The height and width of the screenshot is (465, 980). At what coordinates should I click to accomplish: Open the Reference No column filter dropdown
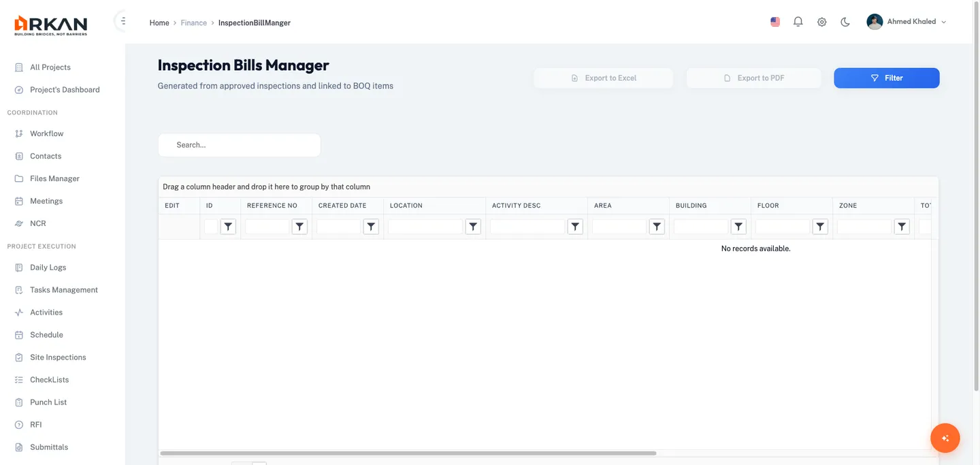tap(299, 225)
